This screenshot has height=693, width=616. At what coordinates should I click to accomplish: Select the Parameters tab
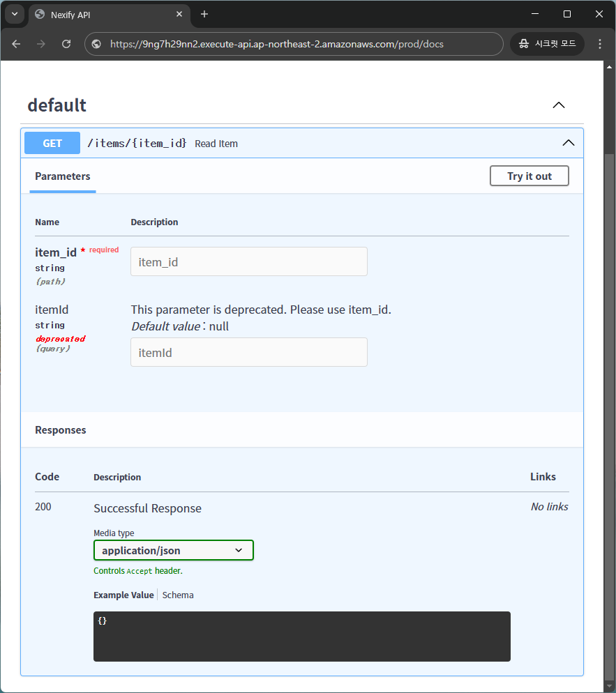click(63, 176)
